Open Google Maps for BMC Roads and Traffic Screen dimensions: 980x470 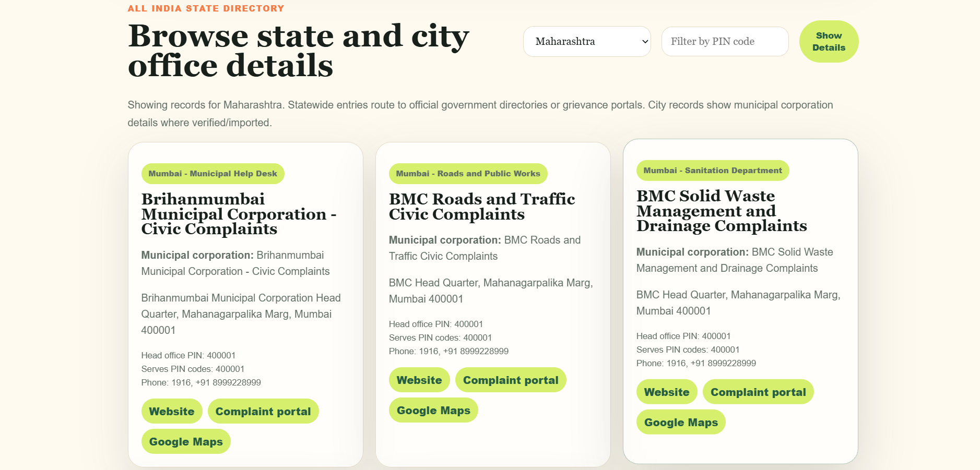click(433, 410)
